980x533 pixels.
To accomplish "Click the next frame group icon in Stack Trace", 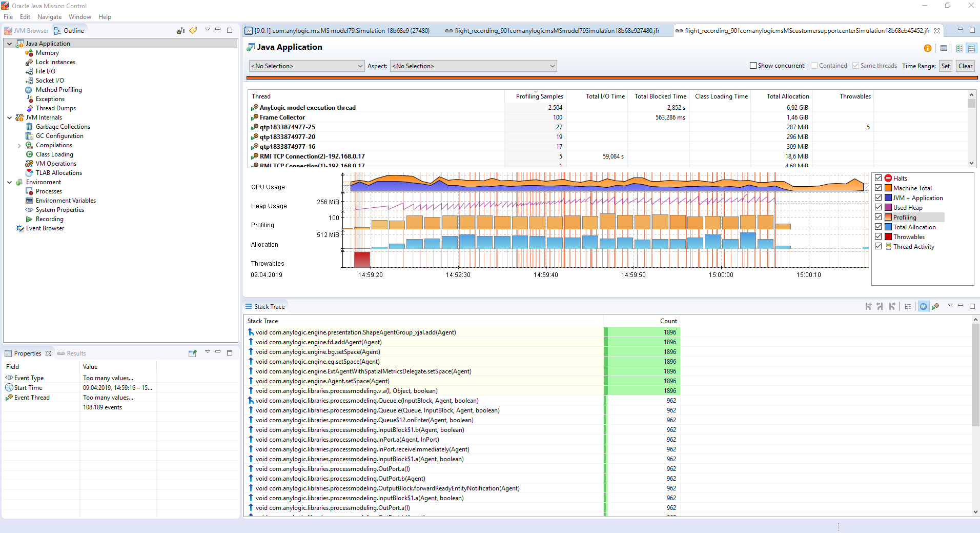I will pos(892,306).
